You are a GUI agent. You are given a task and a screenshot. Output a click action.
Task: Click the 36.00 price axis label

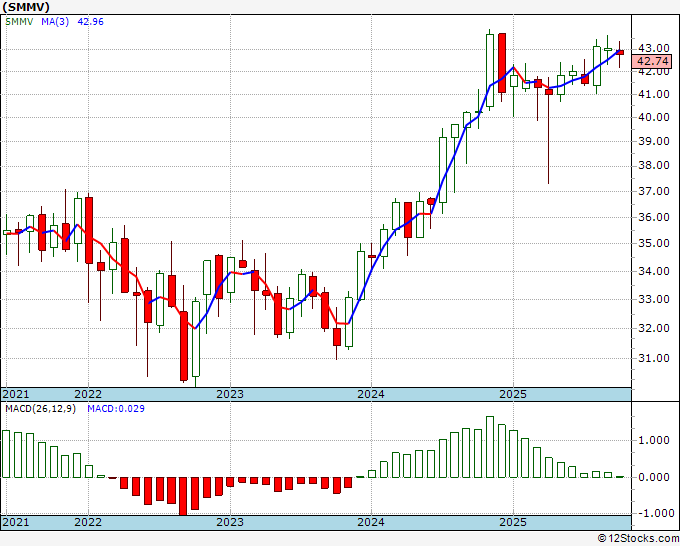pyautogui.click(x=654, y=217)
